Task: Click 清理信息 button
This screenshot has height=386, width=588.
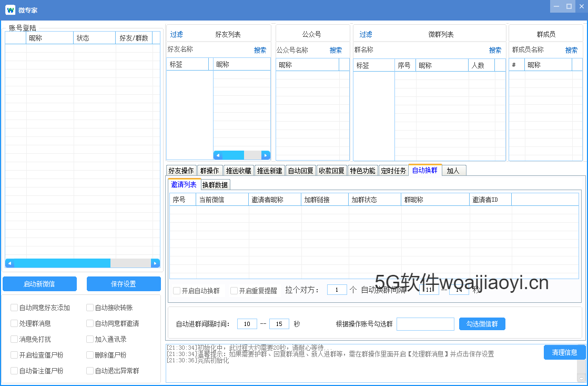Action: tap(564, 352)
